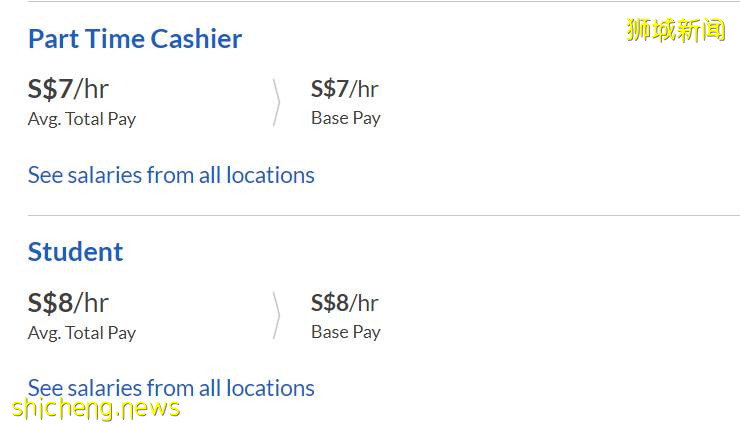See all-location salaries for Student
Screen dimensions: 740x426
pyautogui.click(x=171, y=388)
